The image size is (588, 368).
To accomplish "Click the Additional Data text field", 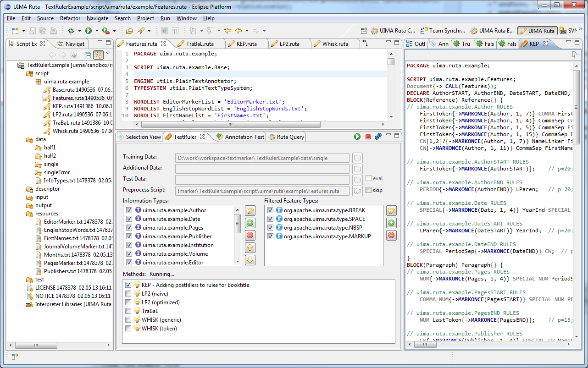I will pos(262,169).
